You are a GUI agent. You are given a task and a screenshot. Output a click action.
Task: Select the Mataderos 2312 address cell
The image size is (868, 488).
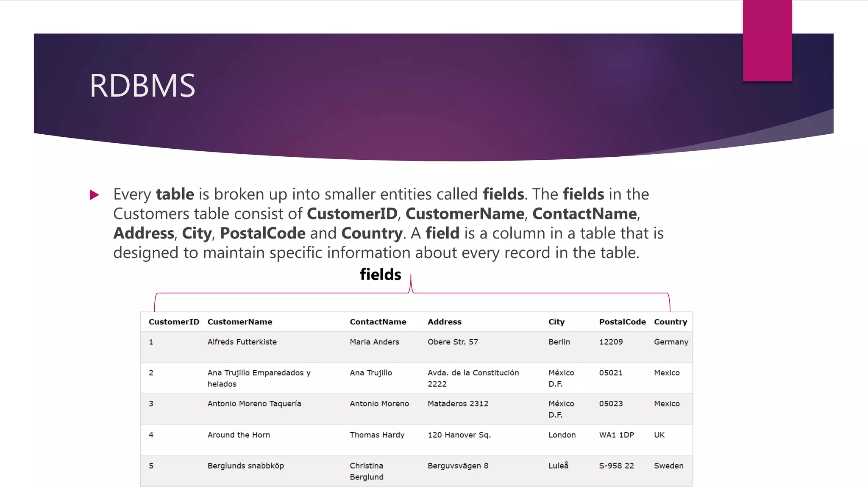click(x=458, y=404)
